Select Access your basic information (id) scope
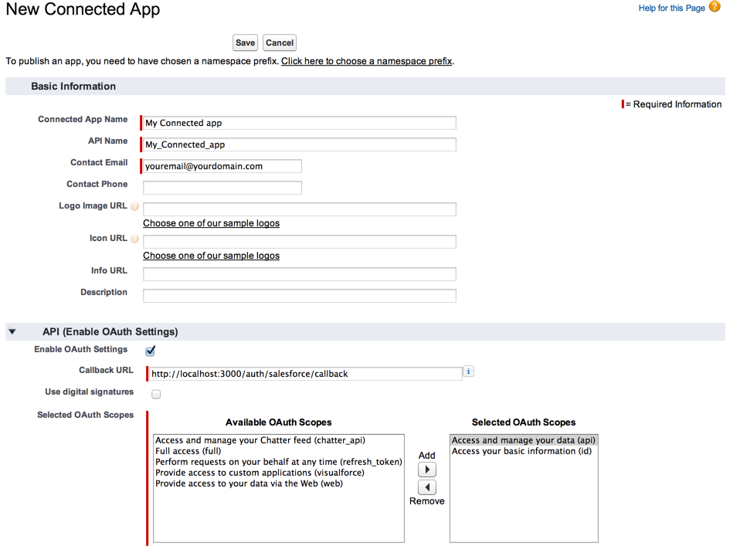This screenshot has height=560, width=730. 521,451
